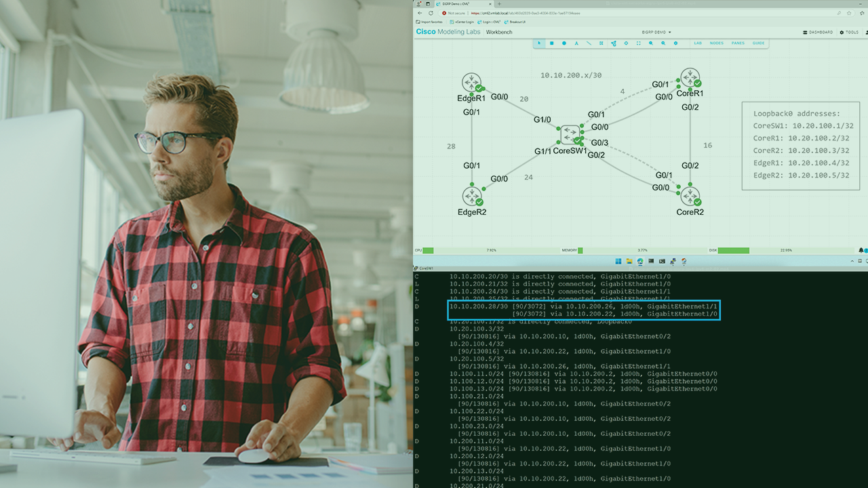Open the TOOLS menu
The image size is (868, 488).
pos(849,32)
